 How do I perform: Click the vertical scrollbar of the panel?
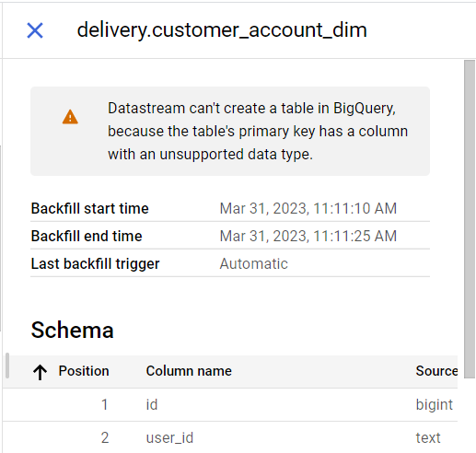(470, 219)
